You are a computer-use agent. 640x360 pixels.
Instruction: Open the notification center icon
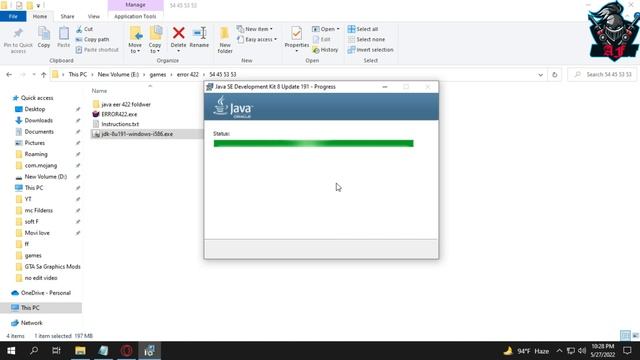tap(627, 351)
